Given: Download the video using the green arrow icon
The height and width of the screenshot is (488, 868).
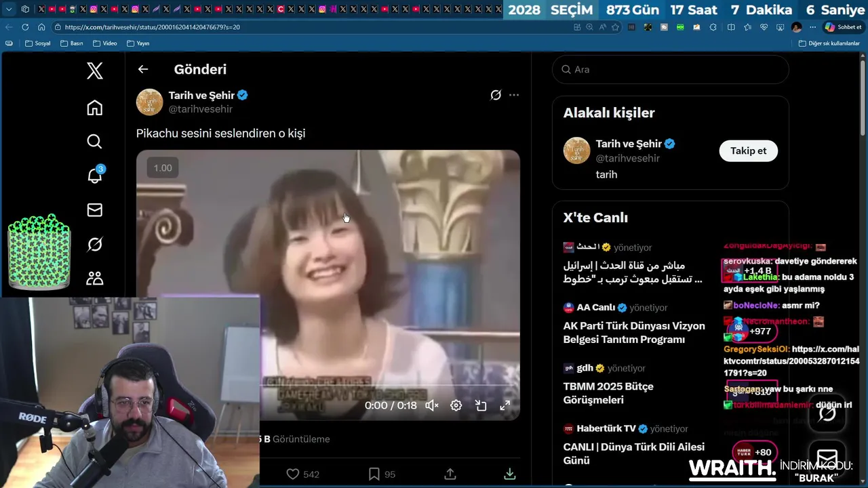Looking at the screenshot, I should 510,474.
